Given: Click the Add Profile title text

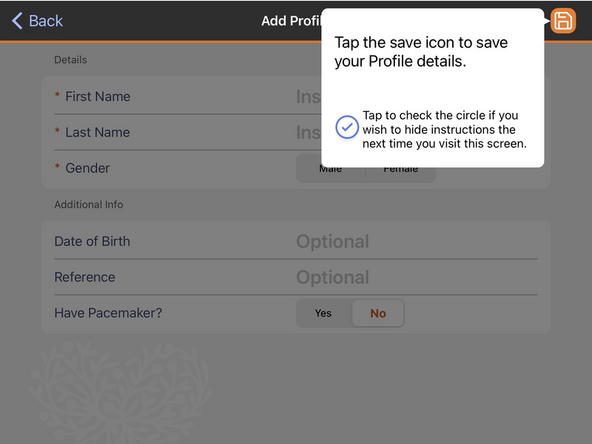Looking at the screenshot, I should click(291, 21).
